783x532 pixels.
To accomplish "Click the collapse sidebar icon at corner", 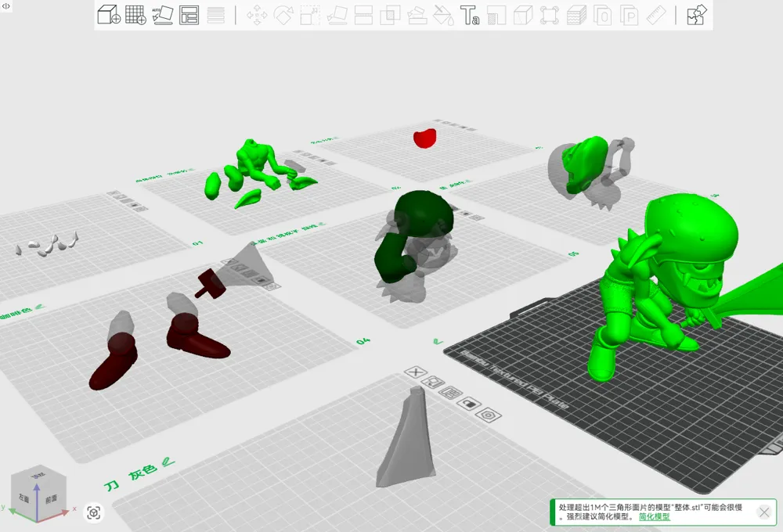I will pos(6,6).
